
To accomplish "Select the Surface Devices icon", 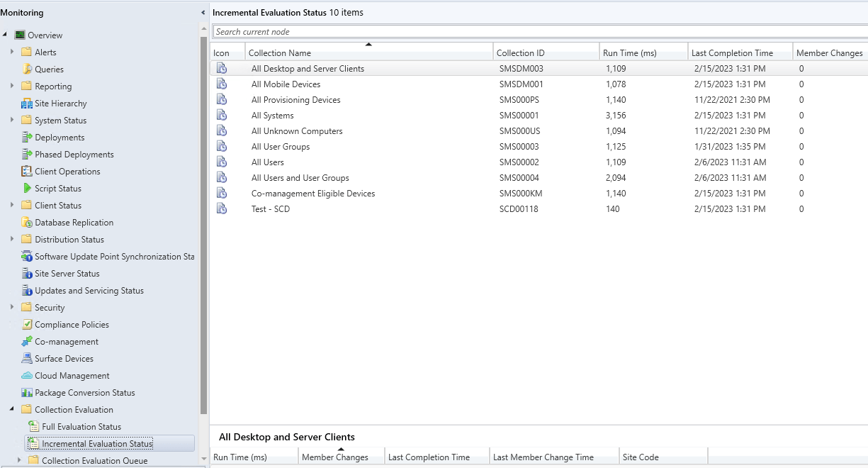I will click(x=27, y=359).
